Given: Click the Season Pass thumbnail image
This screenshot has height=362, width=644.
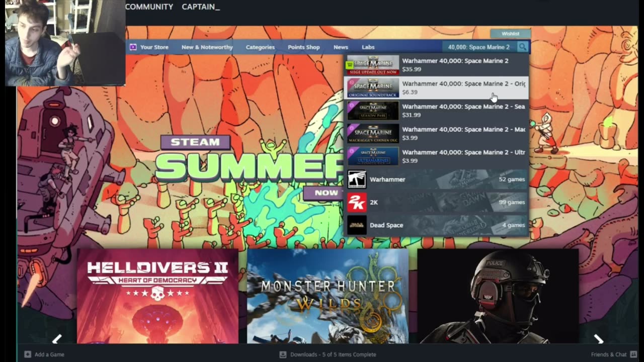Looking at the screenshot, I should 373,111.
